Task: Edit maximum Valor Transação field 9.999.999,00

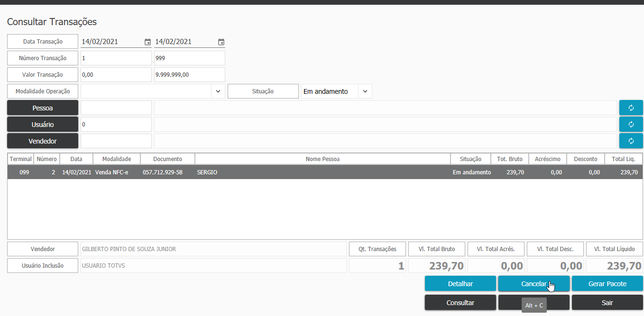Action: point(189,75)
